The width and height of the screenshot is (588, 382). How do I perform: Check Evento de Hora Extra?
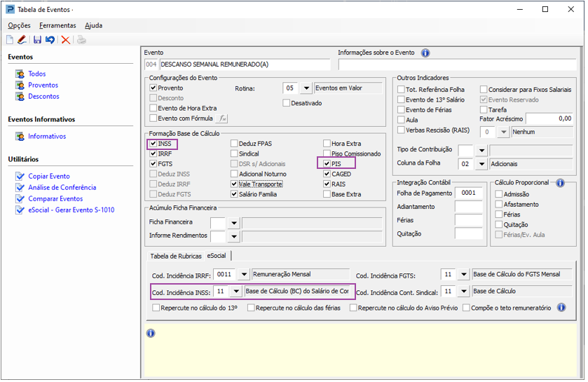coord(153,109)
